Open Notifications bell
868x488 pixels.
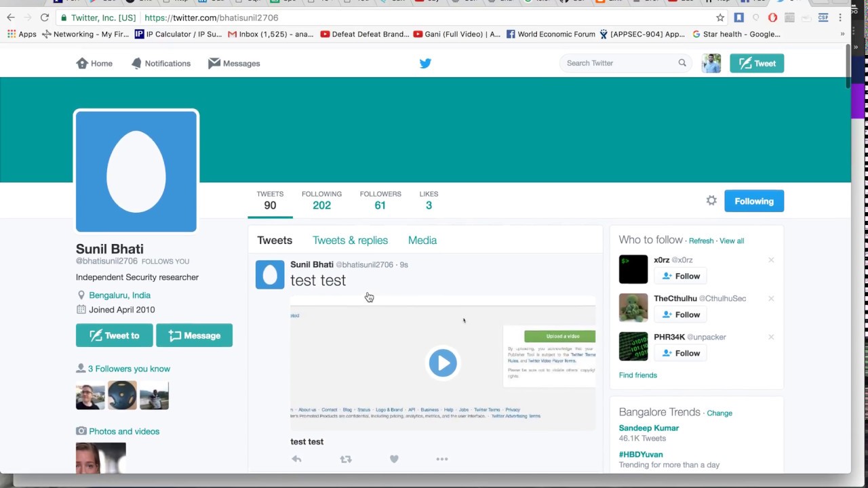click(161, 63)
